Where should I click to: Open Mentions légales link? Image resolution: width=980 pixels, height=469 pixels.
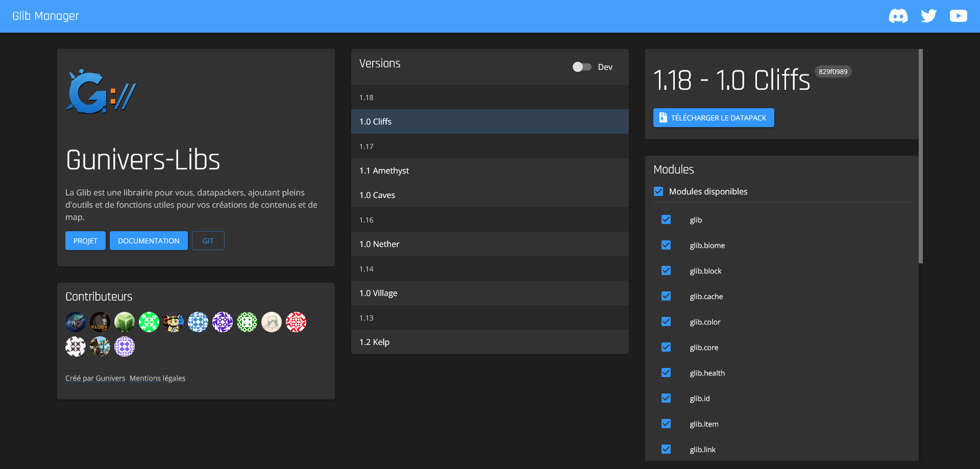[157, 378]
